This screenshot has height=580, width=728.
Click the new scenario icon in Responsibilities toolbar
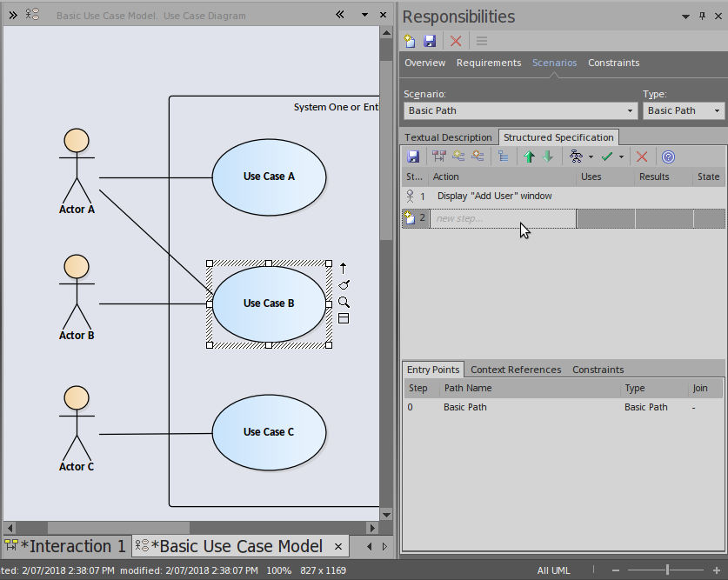[x=411, y=41]
